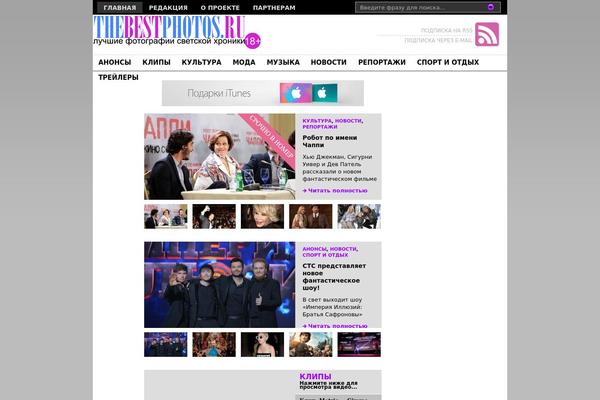Open the thumbnail of the purple-lit stage
600x400 pixels.
click(359, 344)
